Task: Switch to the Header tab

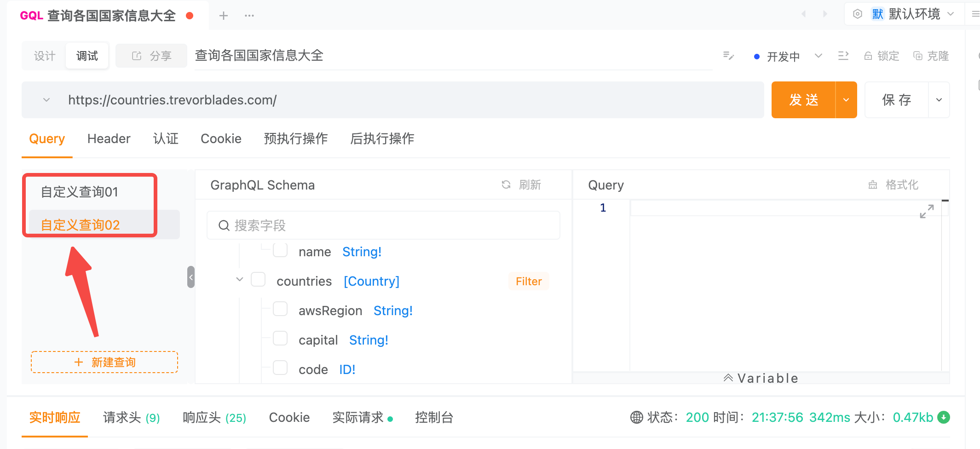Action: pos(109,138)
